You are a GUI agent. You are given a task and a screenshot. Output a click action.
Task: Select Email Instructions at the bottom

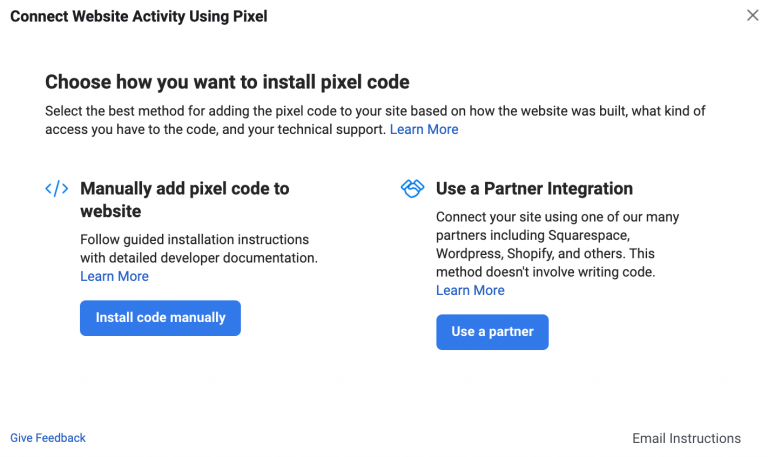click(686, 438)
